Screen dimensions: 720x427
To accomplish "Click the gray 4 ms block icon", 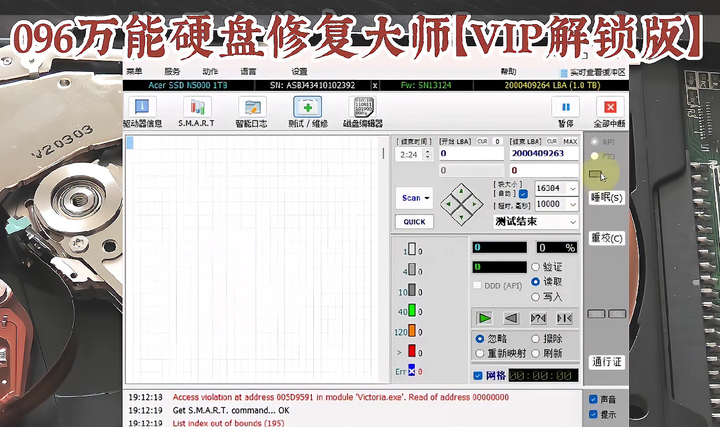I will [412, 270].
